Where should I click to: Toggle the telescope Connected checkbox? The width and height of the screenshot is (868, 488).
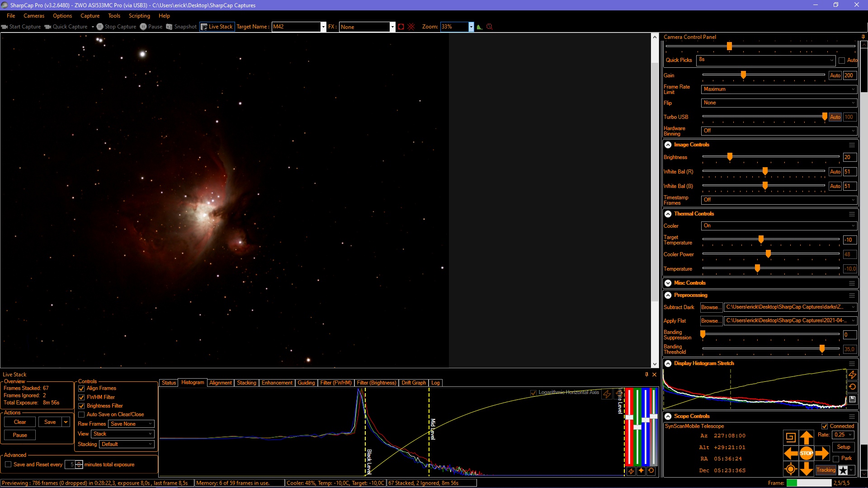click(x=825, y=426)
